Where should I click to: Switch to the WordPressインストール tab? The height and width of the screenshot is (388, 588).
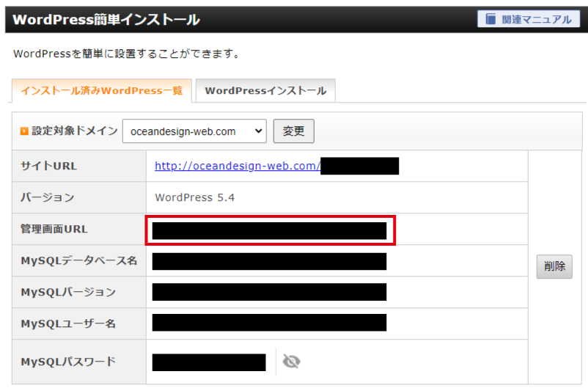pos(265,90)
